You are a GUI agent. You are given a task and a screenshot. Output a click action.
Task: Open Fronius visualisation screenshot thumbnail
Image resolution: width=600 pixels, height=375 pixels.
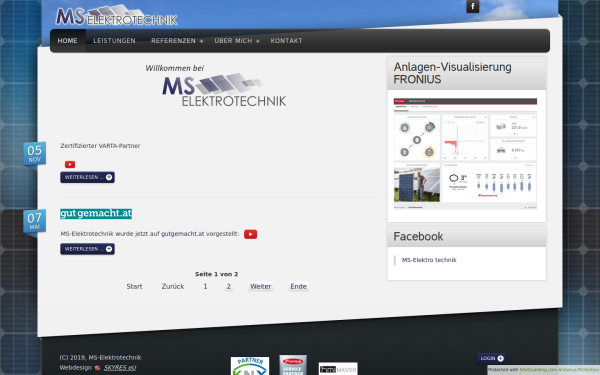point(465,153)
